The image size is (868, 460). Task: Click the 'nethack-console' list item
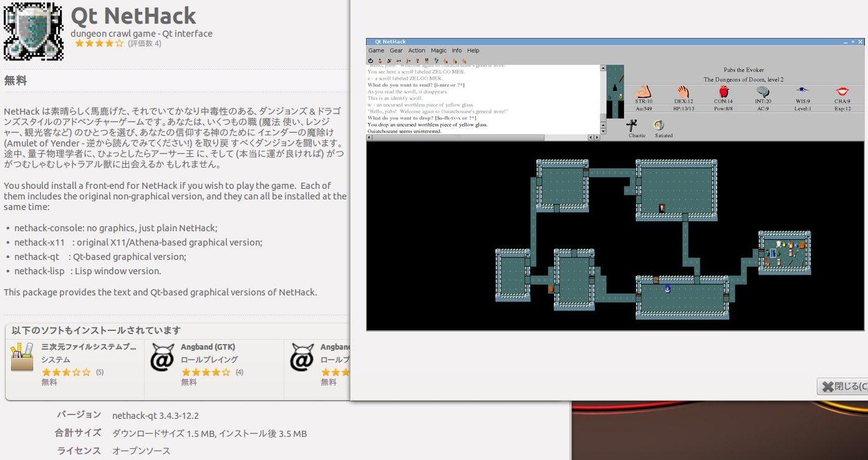point(116,228)
